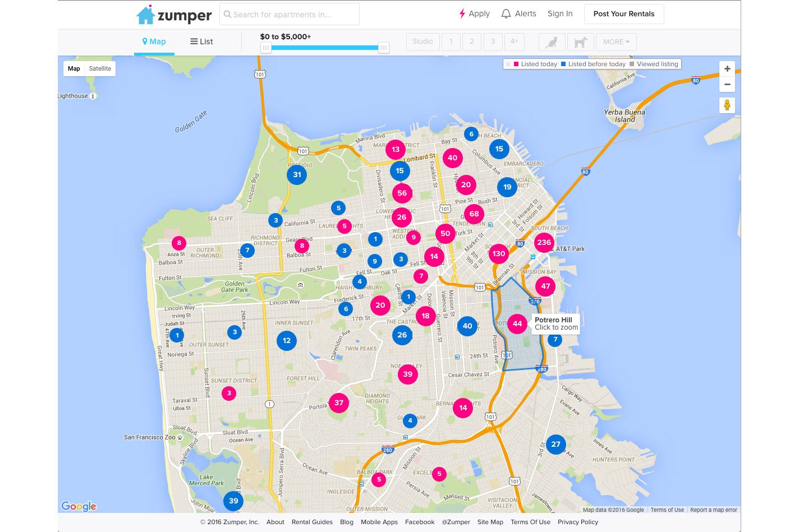Toggle the dog-friendly filter

coord(580,41)
